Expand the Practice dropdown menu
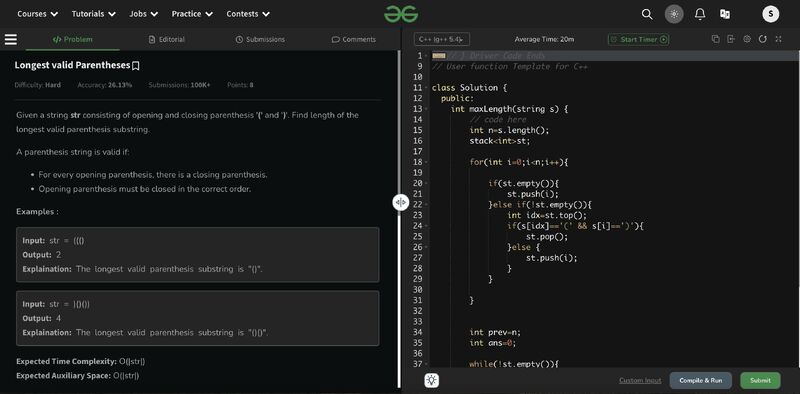This screenshot has height=394, width=800. pyautogui.click(x=192, y=14)
